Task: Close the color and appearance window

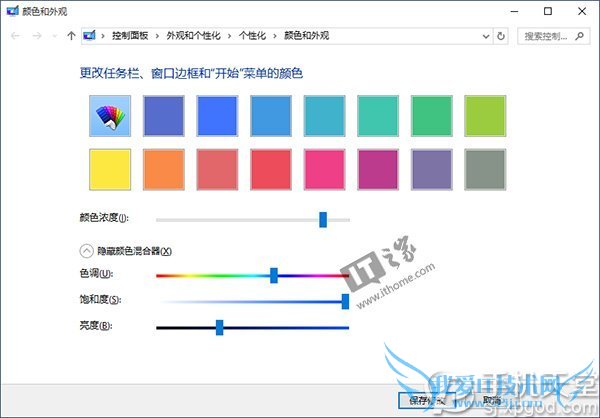Action: pos(582,11)
